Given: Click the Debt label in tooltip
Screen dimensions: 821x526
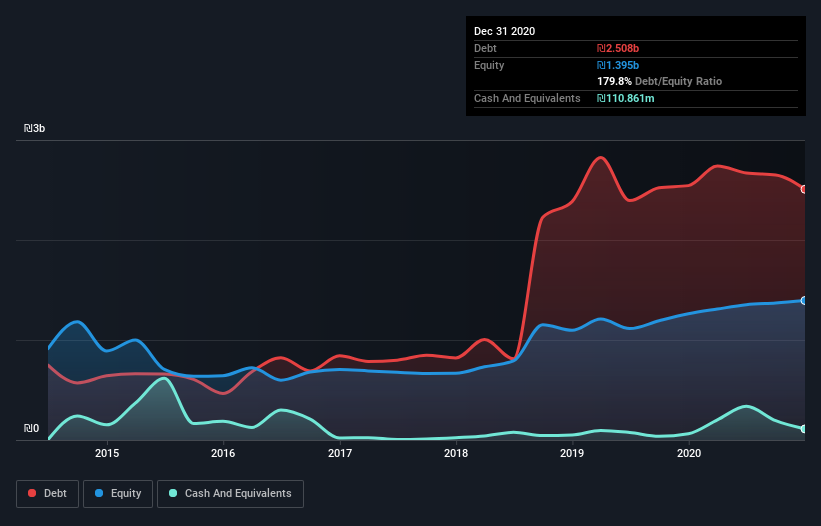Looking at the screenshot, I should pos(485,48).
